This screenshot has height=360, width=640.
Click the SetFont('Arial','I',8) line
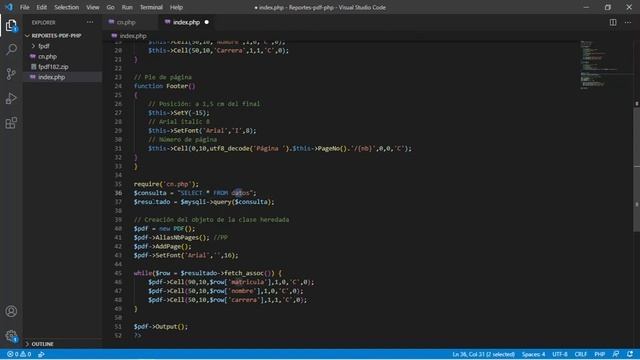[202, 131]
